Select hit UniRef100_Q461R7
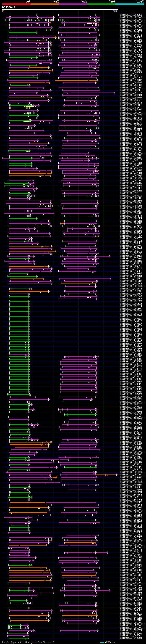146x644 pixels. 131,351
